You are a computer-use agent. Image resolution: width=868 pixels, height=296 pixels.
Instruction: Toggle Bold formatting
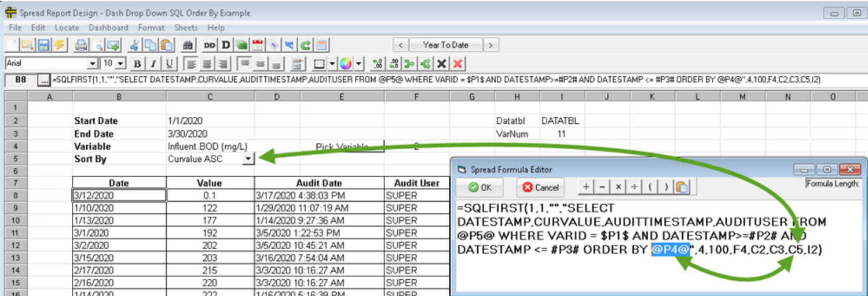pyautogui.click(x=138, y=64)
